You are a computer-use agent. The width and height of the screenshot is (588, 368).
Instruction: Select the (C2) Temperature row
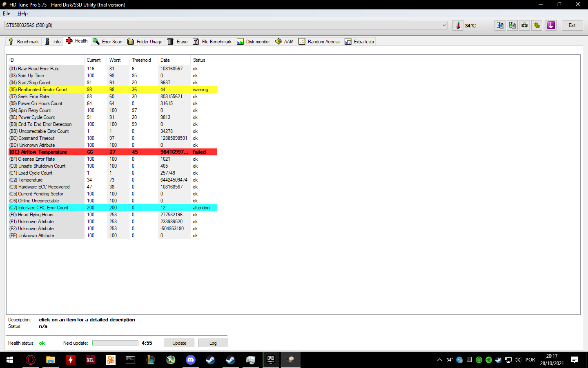click(113, 180)
